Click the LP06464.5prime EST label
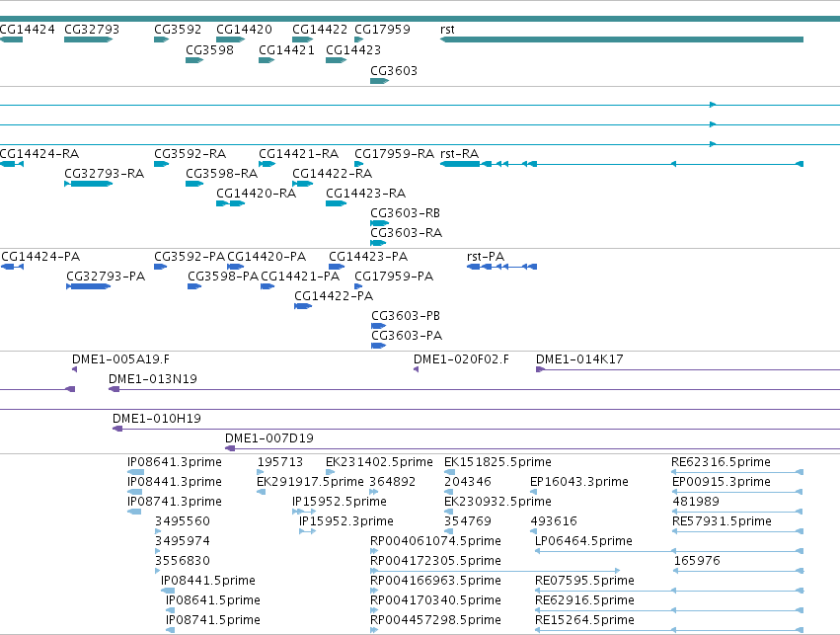 coord(584,542)
